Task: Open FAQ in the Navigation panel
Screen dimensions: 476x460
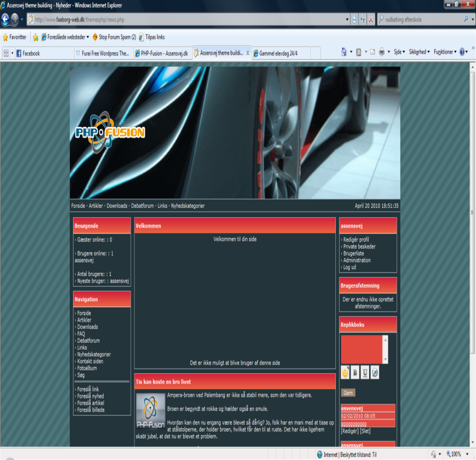Action: (x=81, y=334)
